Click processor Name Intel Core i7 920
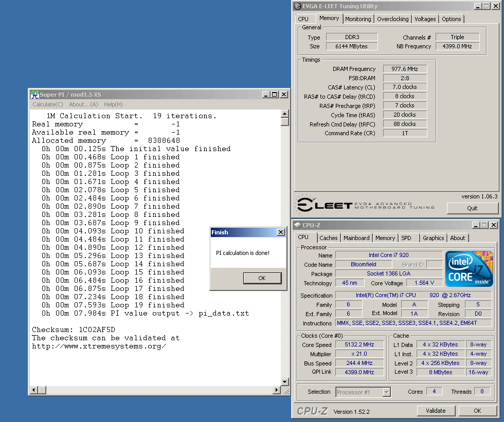504x422 pixels. click(x=389, y=255)
